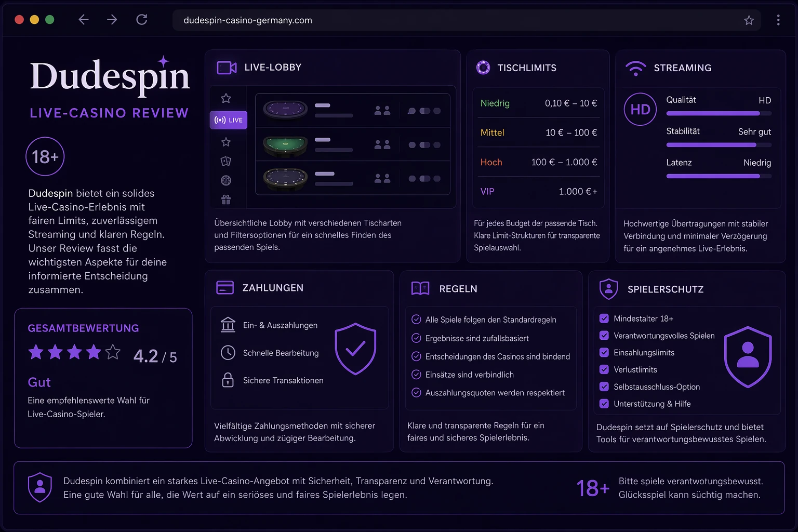Screen dimensions: 798x532
Task: Click the 18+ mark in the bottom banner
Action: [593, 488]
